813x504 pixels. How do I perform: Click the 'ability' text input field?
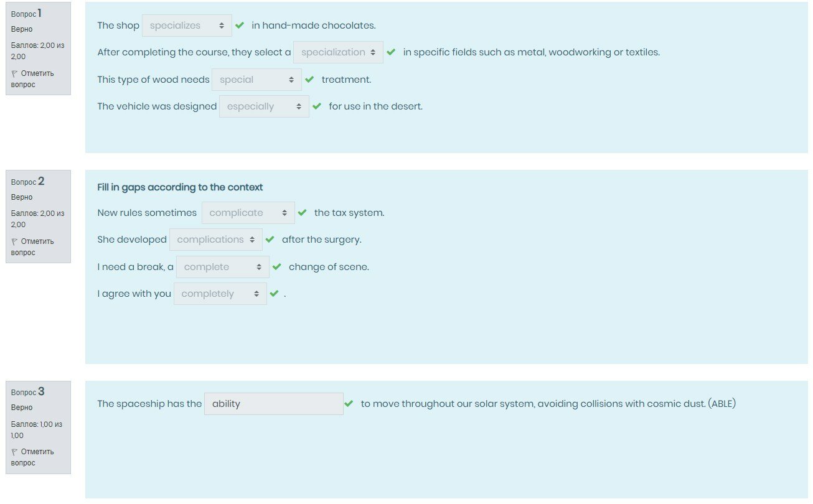click(x=273, y=404)
